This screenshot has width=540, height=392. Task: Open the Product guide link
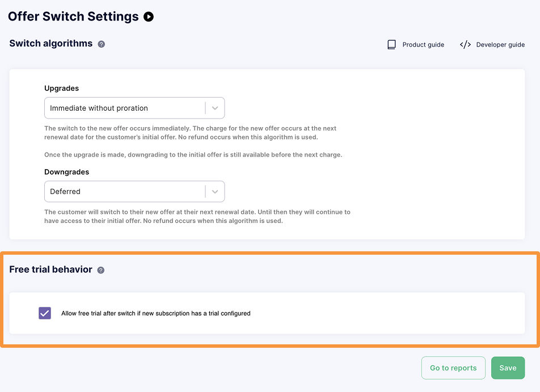(423, 44)
